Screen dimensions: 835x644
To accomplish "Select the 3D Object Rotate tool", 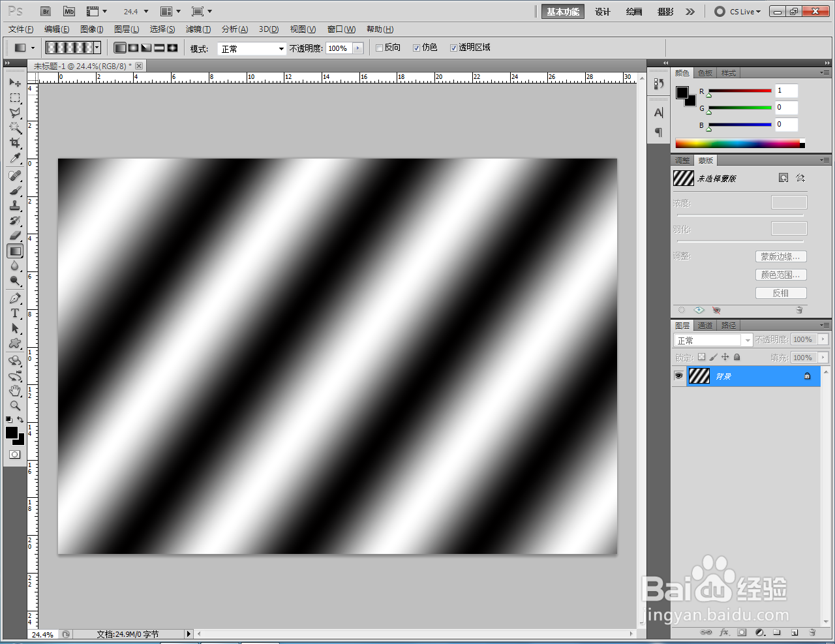I will coord(15,361).
